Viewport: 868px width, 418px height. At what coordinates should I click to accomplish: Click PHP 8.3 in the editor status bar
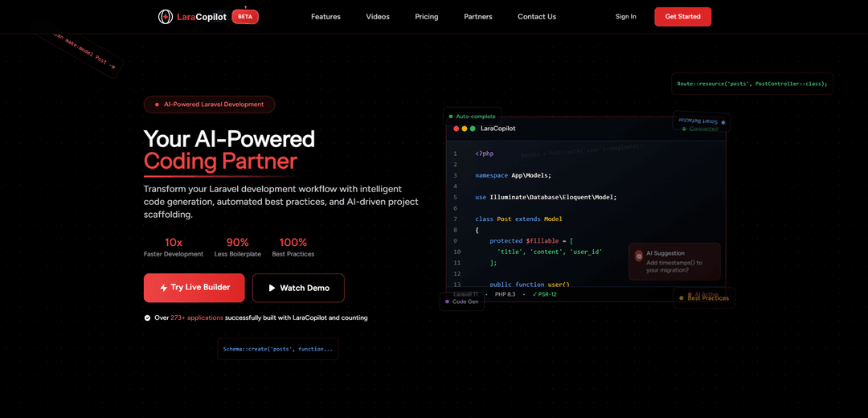coord(505,294)
